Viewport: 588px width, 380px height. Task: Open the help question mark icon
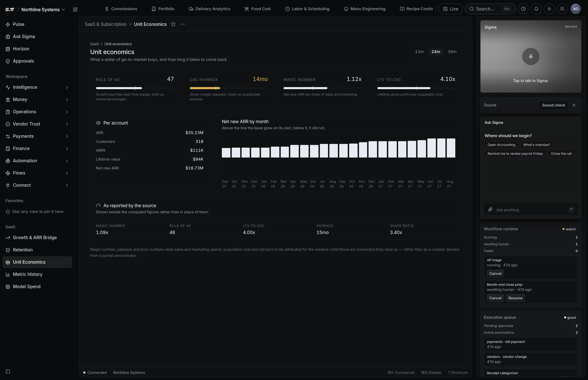click(523, 9)
